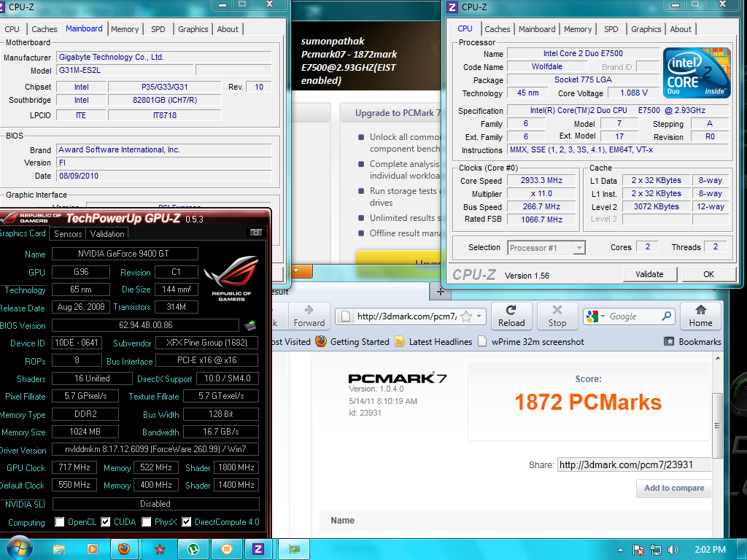Click the Intel Core 2 Duo logo
Viewport: 747px width, 560px height.
[x=697, y=72]
